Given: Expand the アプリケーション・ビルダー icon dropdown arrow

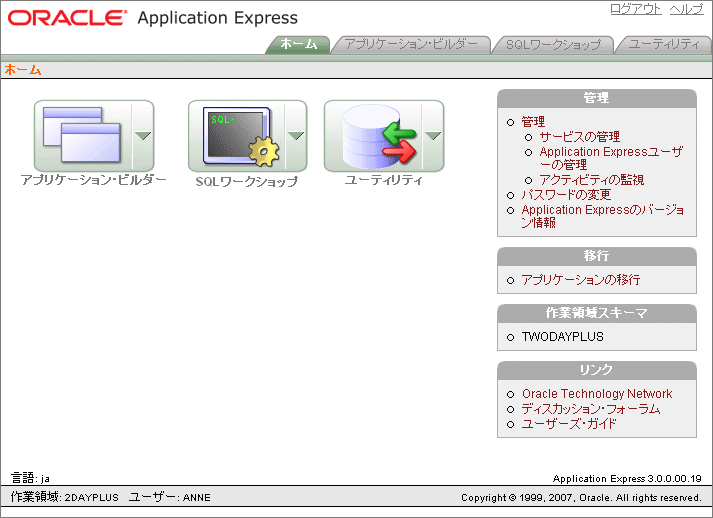Looking at the screenshot, I should point(143,136).
